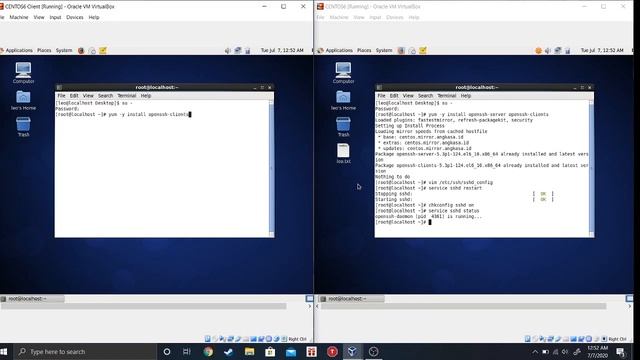Open Places menu in left VM panel
Screen dimensions: 640x360
pyautogui.click(x=44, y=51)
